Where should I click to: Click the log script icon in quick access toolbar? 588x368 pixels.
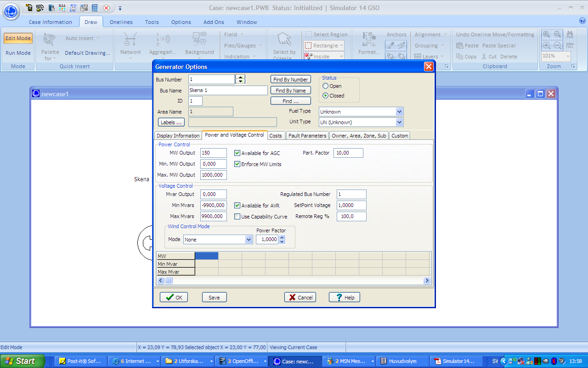tap(73, 8)
